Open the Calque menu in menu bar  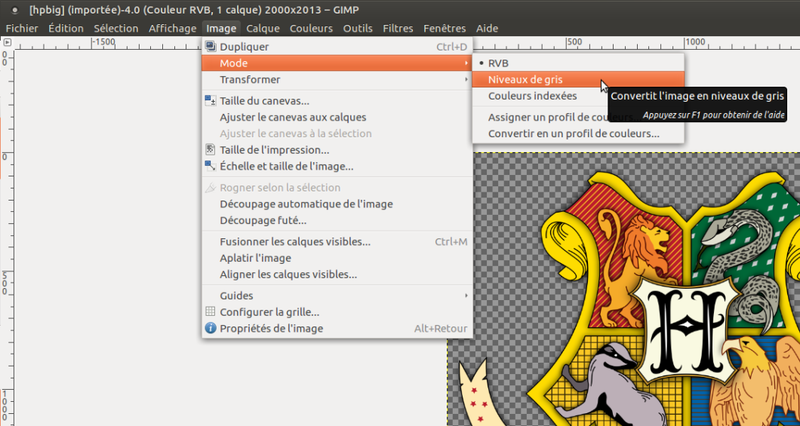tap(263, 28)
